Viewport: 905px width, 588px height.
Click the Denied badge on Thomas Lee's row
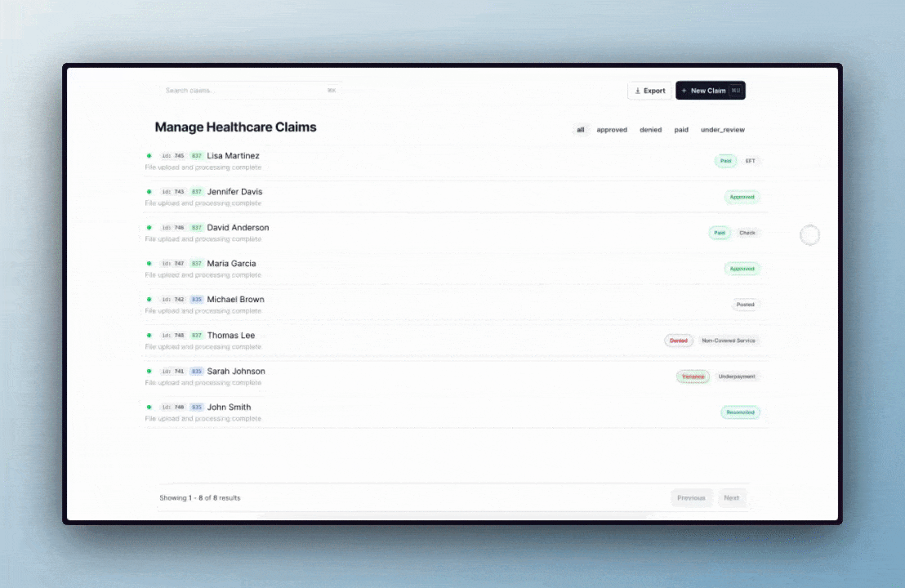click(x=678, y=341)
